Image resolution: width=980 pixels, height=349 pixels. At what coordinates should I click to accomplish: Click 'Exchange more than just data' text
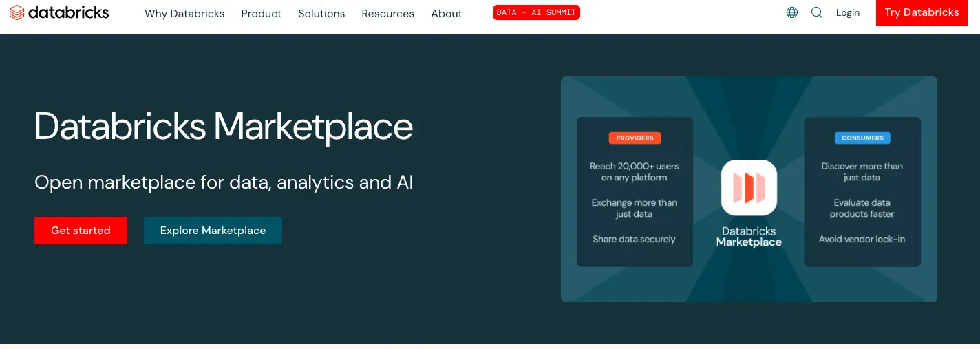(x=635, y=209)
